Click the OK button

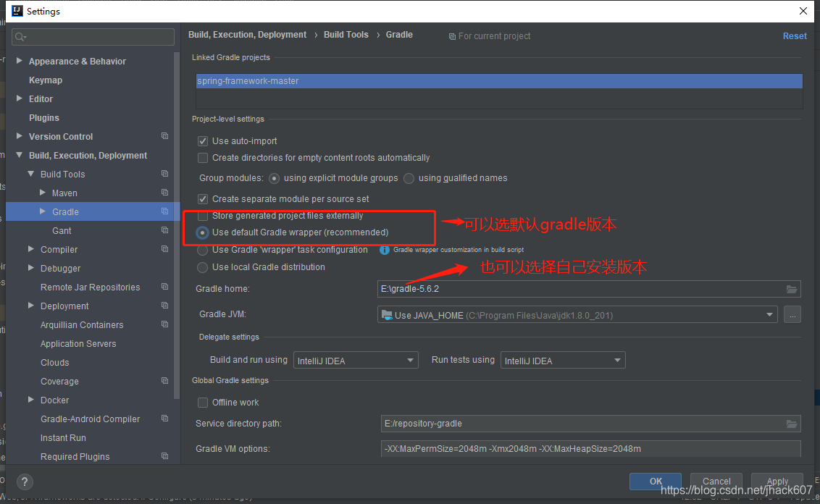[x=656, y=481]
